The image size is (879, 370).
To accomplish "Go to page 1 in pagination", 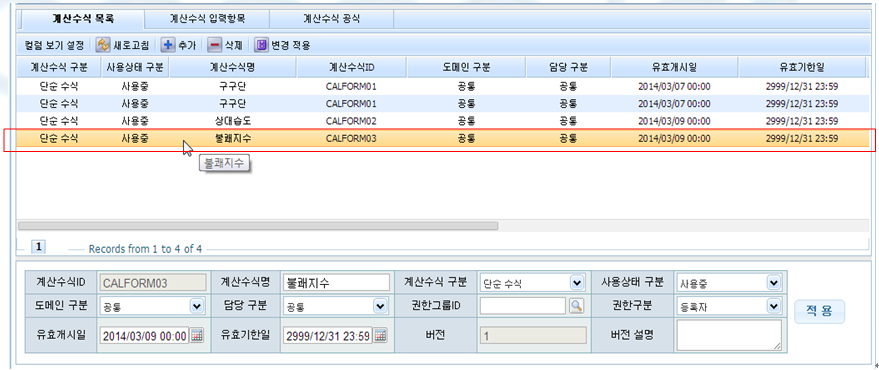I will [40, 247].
